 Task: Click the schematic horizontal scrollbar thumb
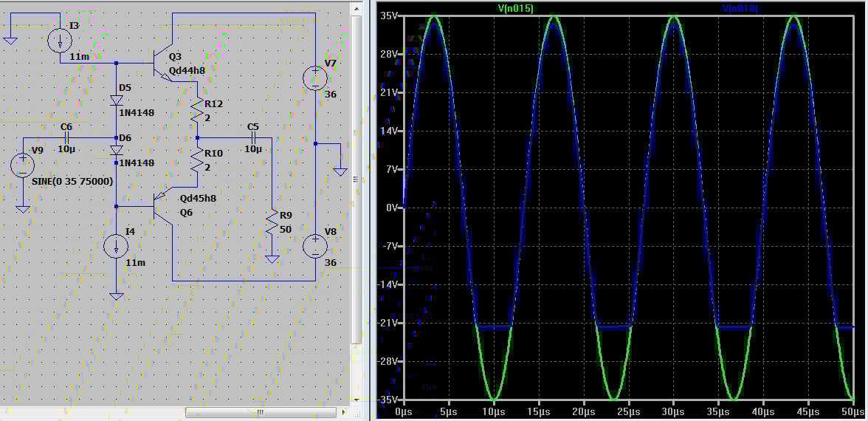pos(258,411)
